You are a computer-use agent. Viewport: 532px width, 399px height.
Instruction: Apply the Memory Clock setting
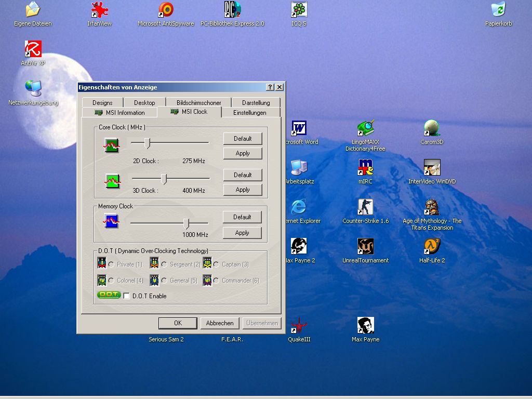tap(242, 233)
